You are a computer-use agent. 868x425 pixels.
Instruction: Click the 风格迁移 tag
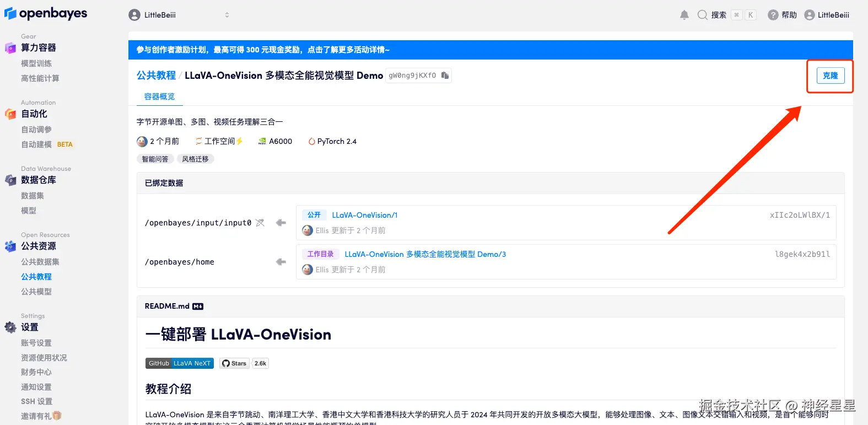(x=195, y=159)
